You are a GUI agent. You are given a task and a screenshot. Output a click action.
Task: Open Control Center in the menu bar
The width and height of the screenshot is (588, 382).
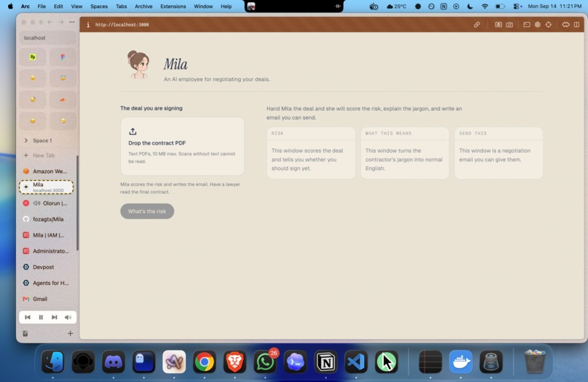coord(517,7)
